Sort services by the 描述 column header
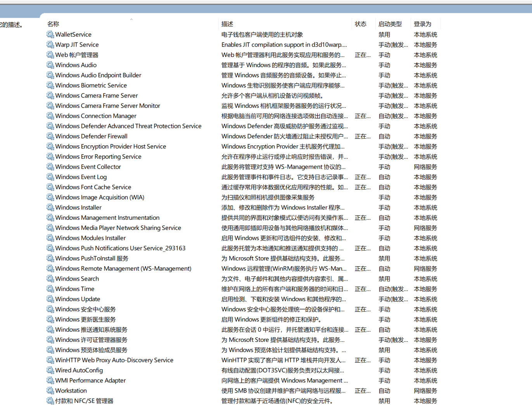The image size is (532, 405). coord(227,24)
